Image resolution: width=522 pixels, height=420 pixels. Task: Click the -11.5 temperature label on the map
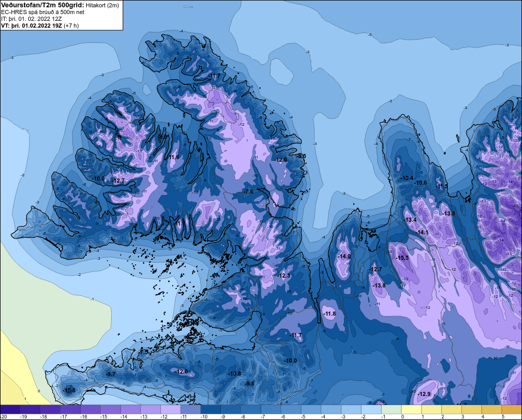coord(443,186)
